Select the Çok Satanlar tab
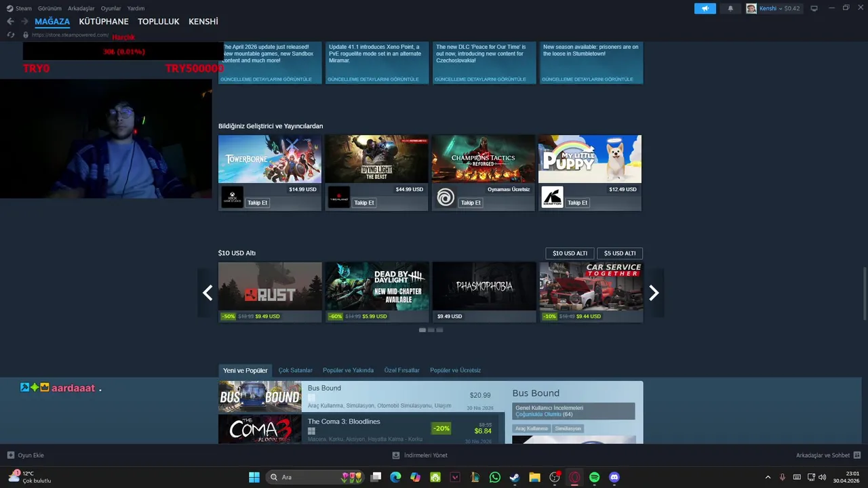Image resolution: width=868 pixels, height=488 pixels. click(x=295, y=371)
